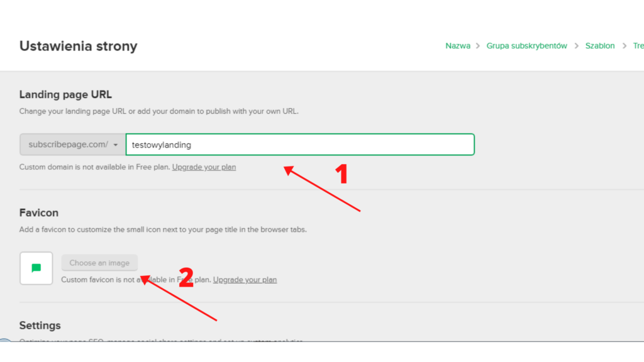This screenshot has width=644, height=362.
Task: Expand the chevron after Szablon breadcrumb
Action: coord(624,45)
